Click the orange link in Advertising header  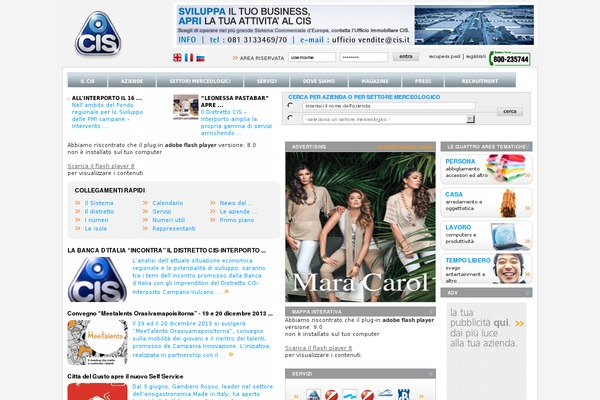(405, 147)
